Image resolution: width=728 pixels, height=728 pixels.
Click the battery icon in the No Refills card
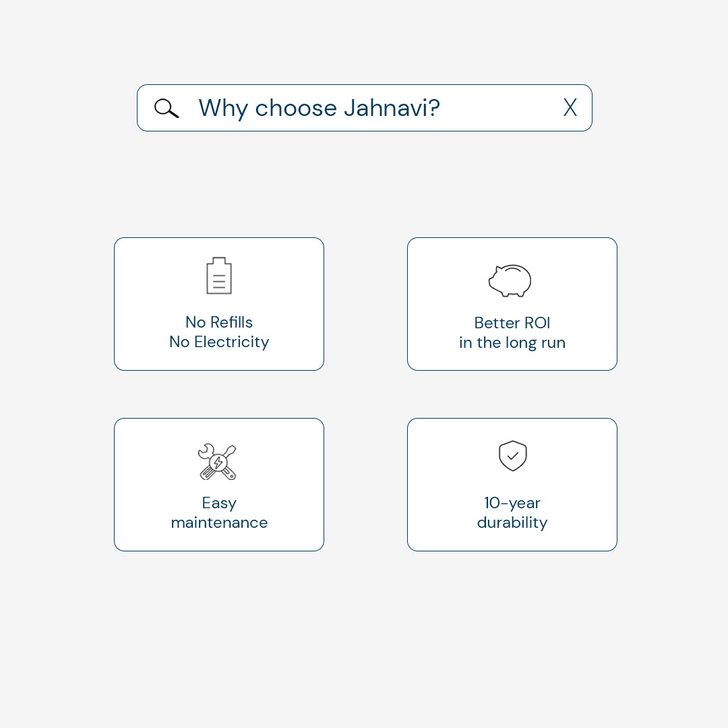(x=219, y=276)
